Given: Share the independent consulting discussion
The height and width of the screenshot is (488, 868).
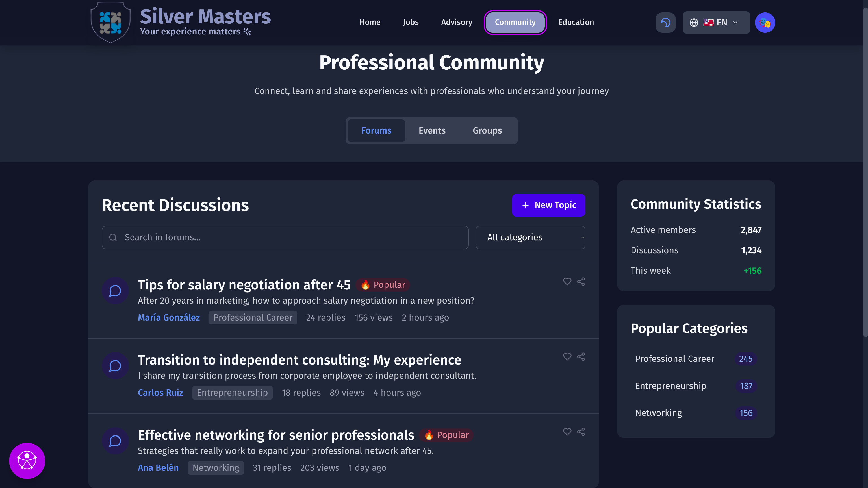Looking at the screenshot, I should (581, 357).
